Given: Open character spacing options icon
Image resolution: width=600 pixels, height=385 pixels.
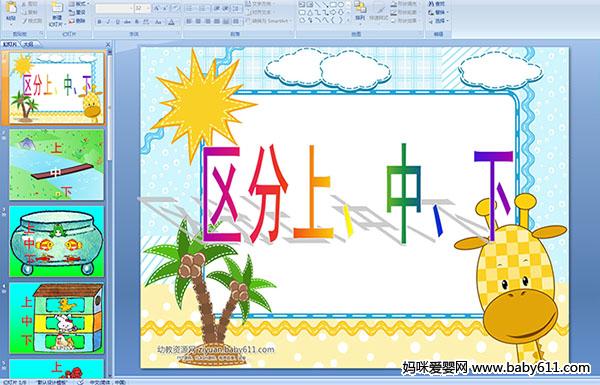Looking at the screenshot, I should pyautogui.click(x=146, y=22).
